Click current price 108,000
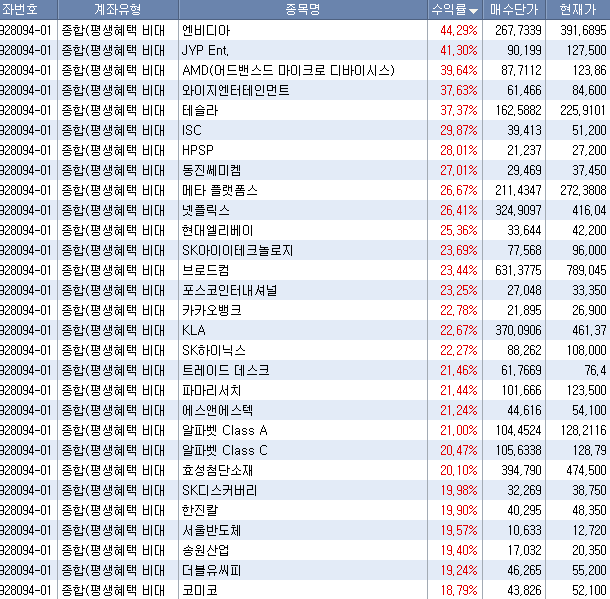Screen dimensions: 610x599 tap(587, 350)
